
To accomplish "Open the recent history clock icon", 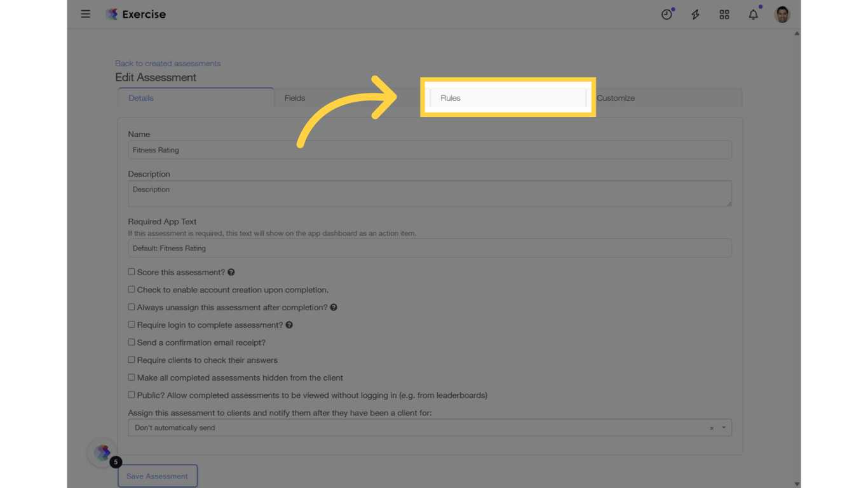I will pos(667,14).
